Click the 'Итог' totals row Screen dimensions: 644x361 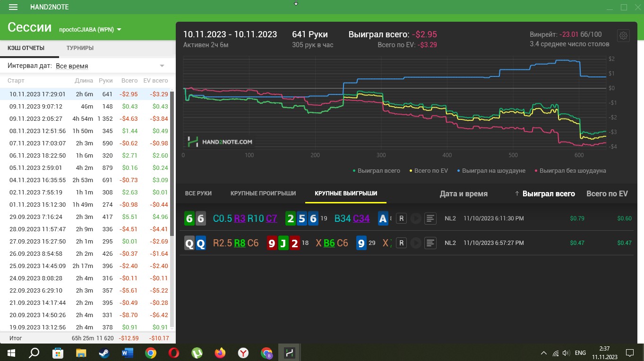(x=88, y=338)
